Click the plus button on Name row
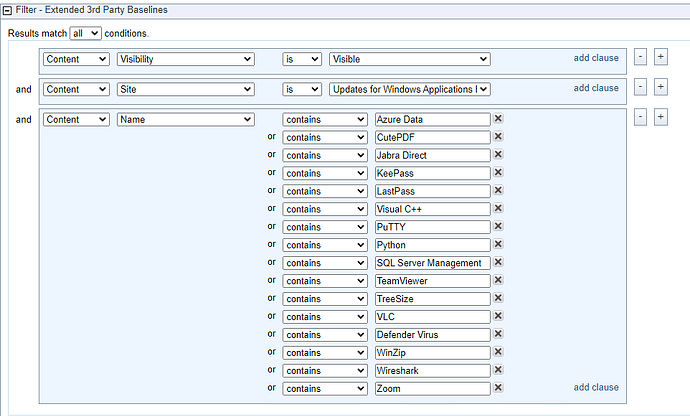 [661, 117]
